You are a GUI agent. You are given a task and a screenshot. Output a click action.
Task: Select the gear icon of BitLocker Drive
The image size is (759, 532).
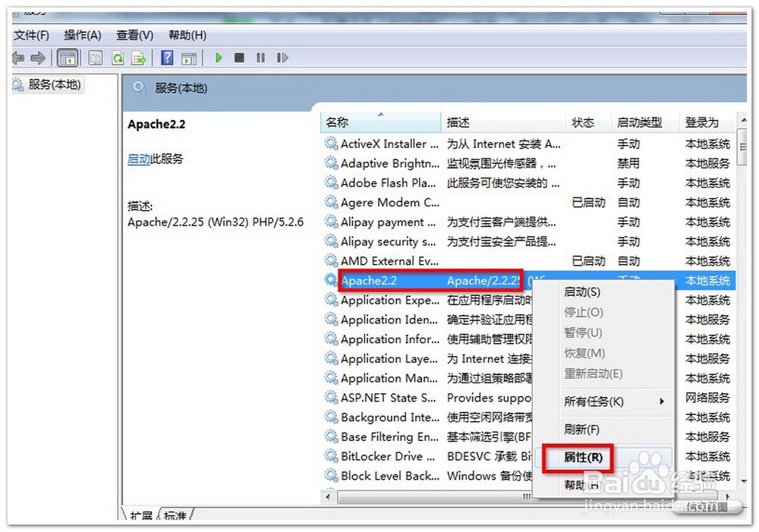click(331, 456)
